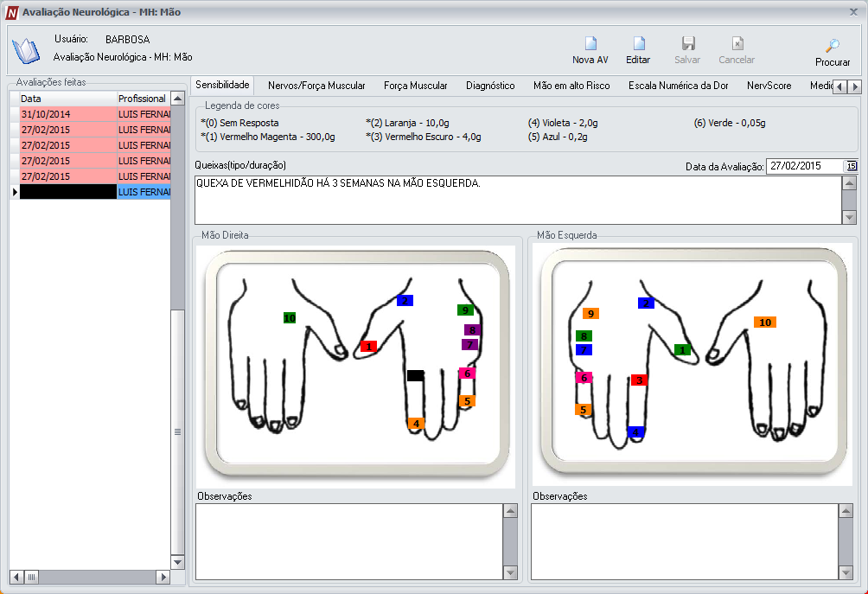868x594 pixels.
Task: Select blue point 7 marker on Mão Esquerda
Action: pyautogui.click(x=584, y=350)
